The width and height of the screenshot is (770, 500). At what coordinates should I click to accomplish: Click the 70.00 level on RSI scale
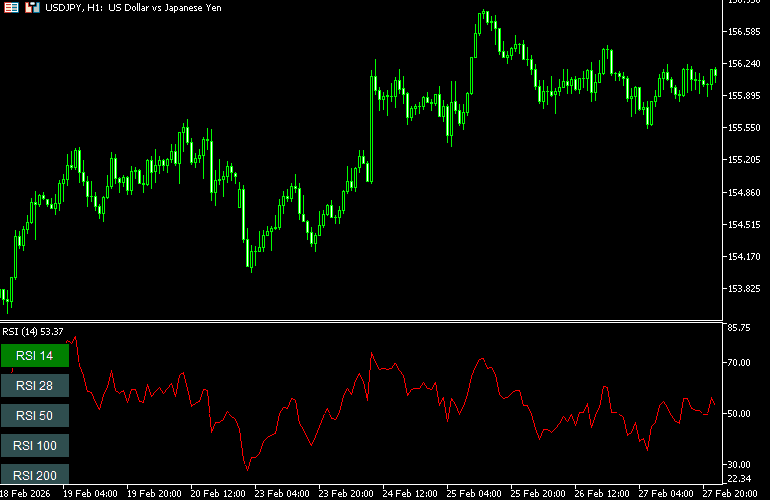click(740, 363)
